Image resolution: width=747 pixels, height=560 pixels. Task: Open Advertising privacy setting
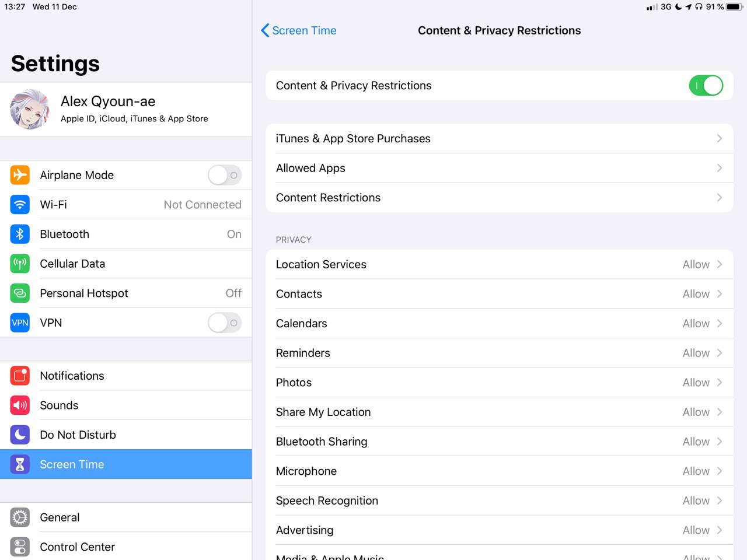point(499,530)
